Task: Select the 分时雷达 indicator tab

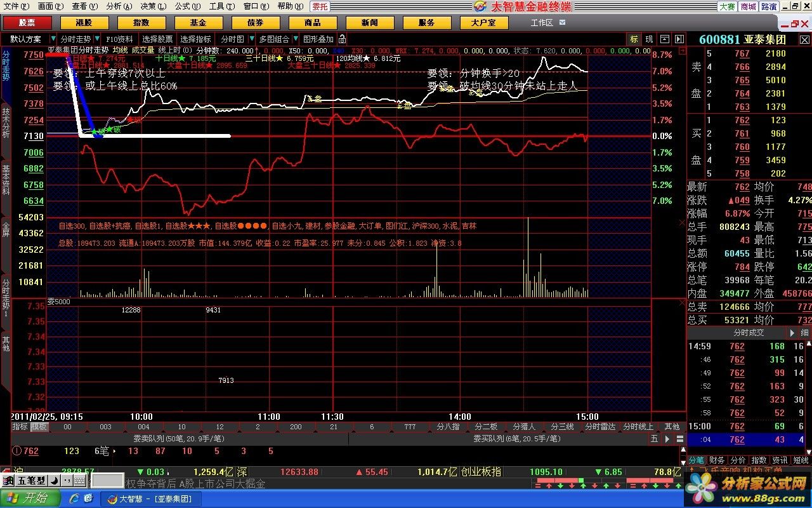Action: coord(600,427)
